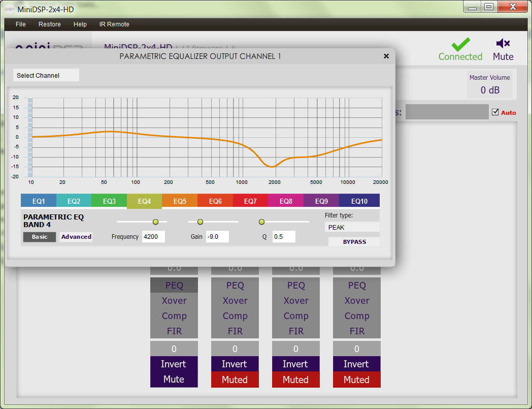
Task: Click the Q input field showing 0.5
Action: [x=284, y=236]
